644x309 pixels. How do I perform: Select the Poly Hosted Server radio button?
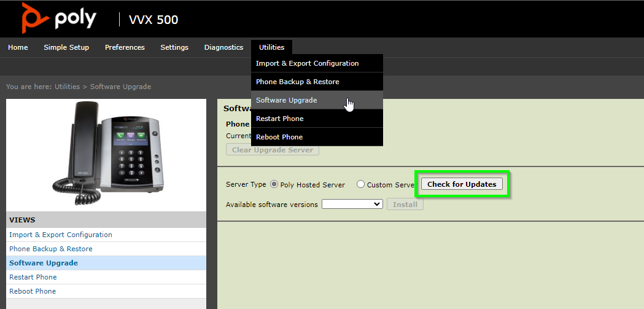(x=274, y=184)
